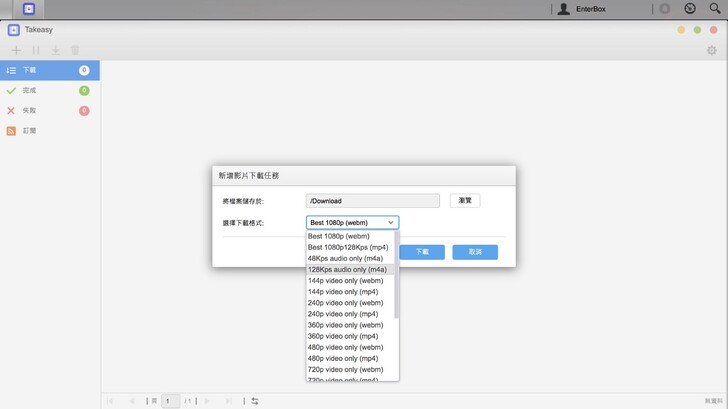Choose 144p video only (webm)
The width and height of the screenshot is (728, 409).
(x=350, y=281)
